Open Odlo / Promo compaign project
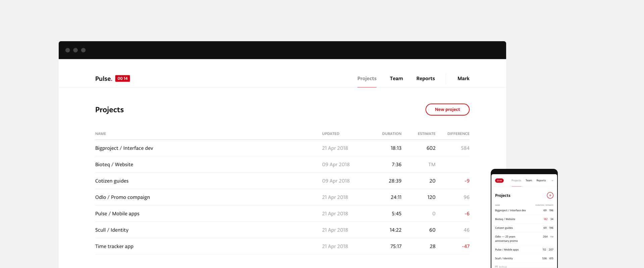Image resolution: width=644 pixels, height=268 pixels. point(122,197)
